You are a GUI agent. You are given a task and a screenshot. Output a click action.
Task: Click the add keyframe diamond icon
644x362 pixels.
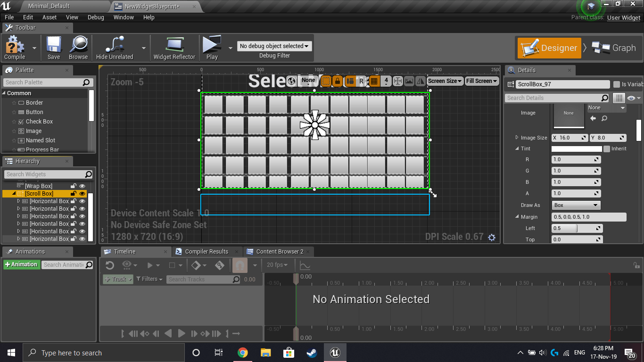pos(197,265)
